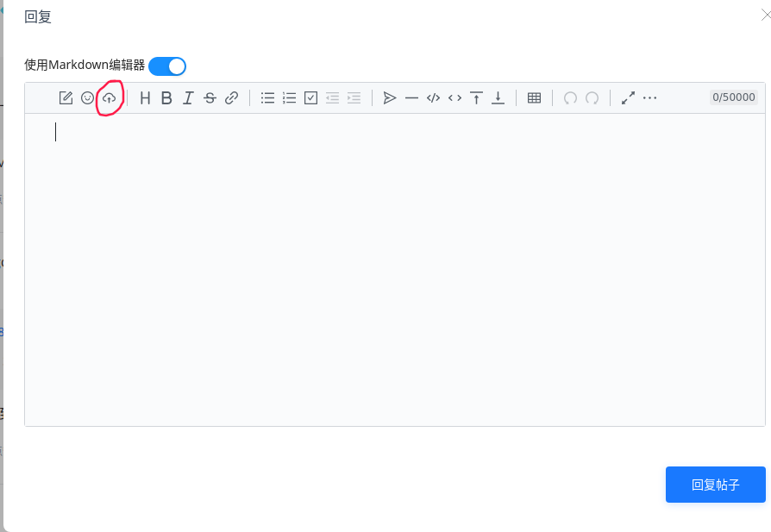Click the 回复帖子 button
This screenshot has height=532, width=771.
point(716,485)
